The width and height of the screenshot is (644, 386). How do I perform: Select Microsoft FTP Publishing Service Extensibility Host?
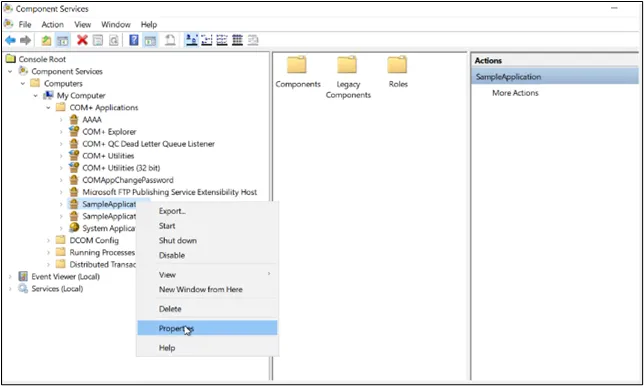[170, 192]
